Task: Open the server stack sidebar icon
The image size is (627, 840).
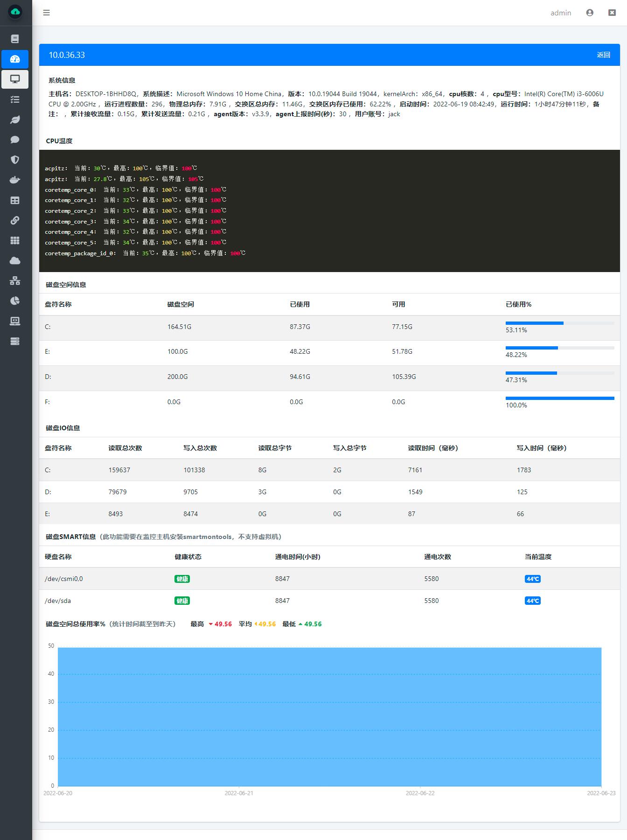Action: [15, 341]
